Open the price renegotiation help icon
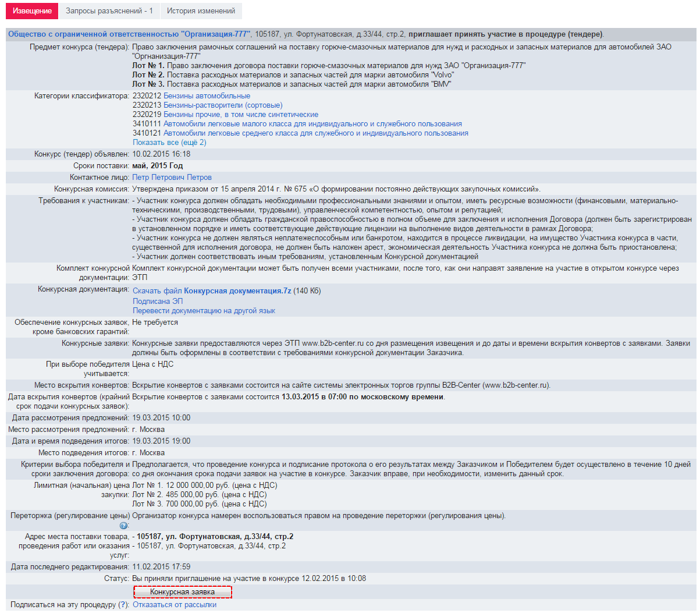The height and width of the screenshot is (613, 700). pyautogui.click(x=123, y=526)
